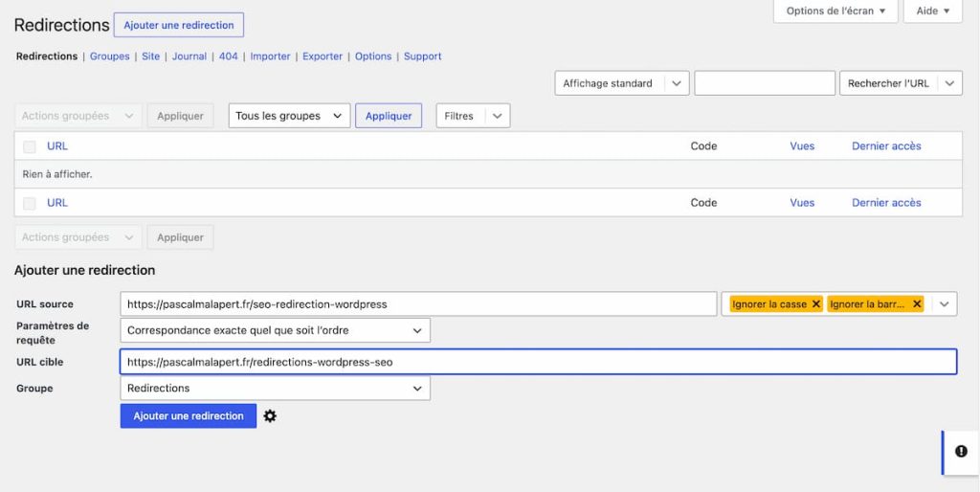Open the Journal tab
Screen dimensions: 980x492
(x=189, y=56)
